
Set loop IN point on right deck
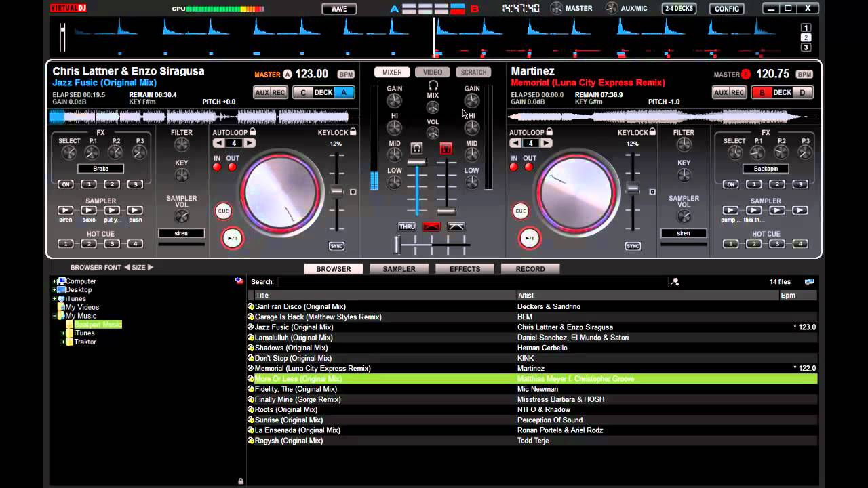pos(514,167)
